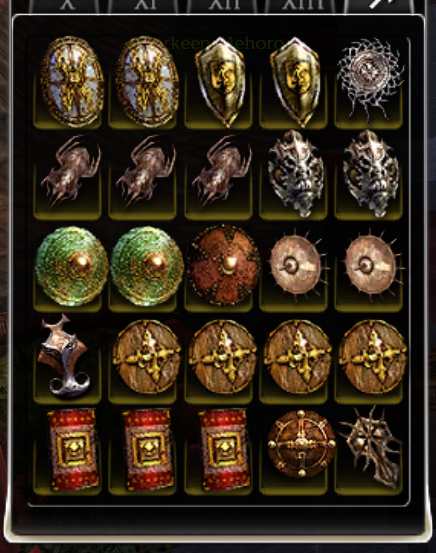Pick up the thorny circular spirit shield

coord(370,80)
